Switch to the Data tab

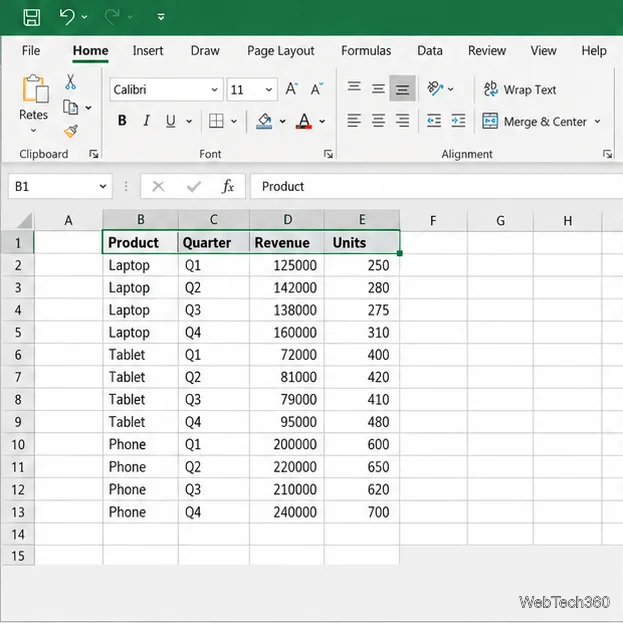coord(430,50)
